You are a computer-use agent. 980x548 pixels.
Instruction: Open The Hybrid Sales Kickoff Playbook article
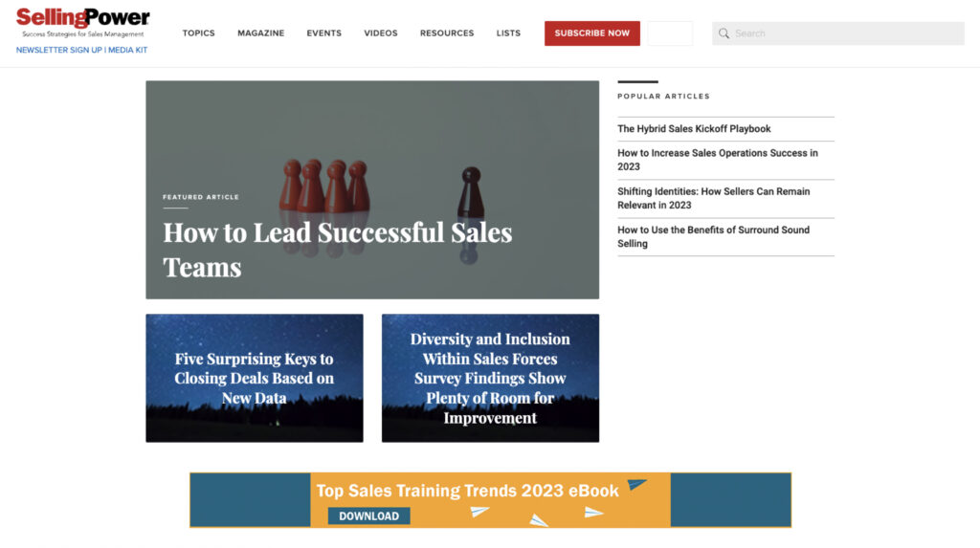(694, 129)
